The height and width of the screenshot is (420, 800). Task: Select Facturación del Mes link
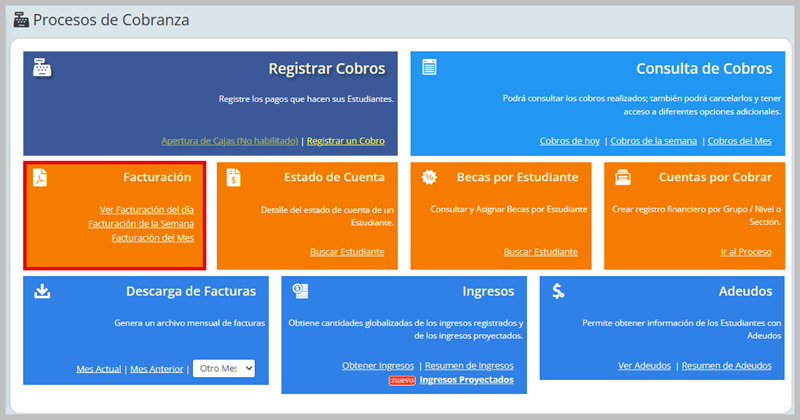[152, 238]
